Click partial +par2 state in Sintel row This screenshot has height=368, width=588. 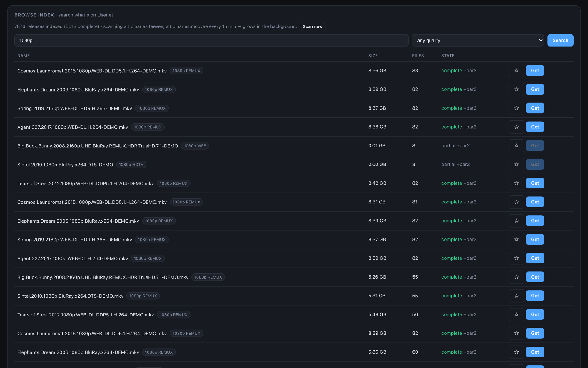click(455, 164)
